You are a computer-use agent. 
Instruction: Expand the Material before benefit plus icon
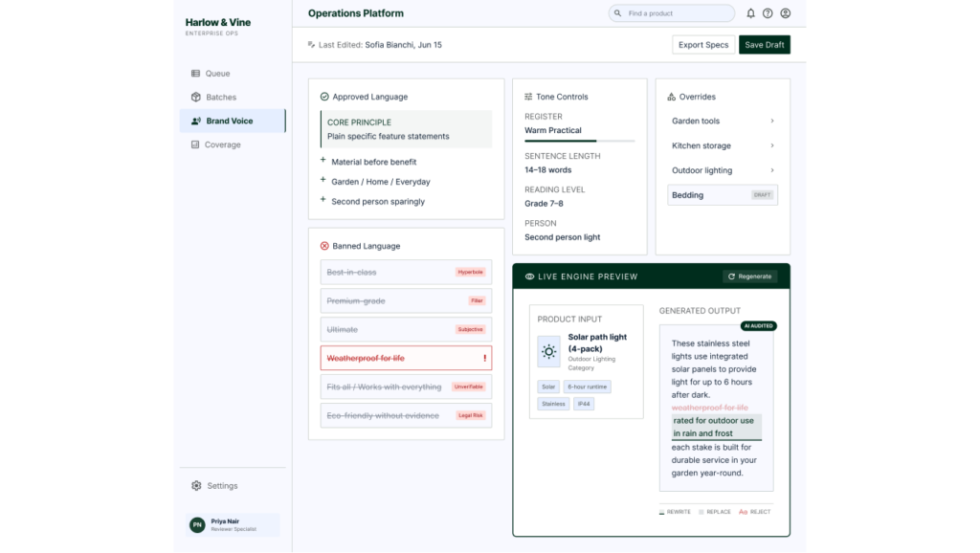pos(323,160)
